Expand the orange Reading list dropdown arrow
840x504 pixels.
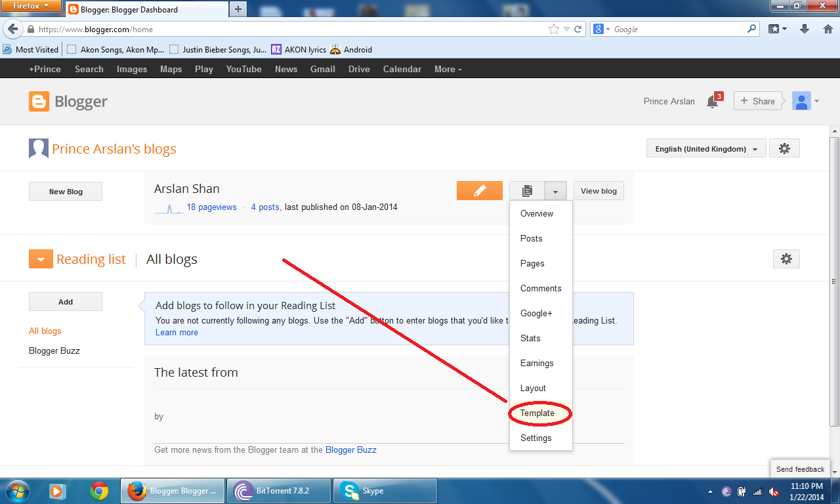tap(41, 259)
